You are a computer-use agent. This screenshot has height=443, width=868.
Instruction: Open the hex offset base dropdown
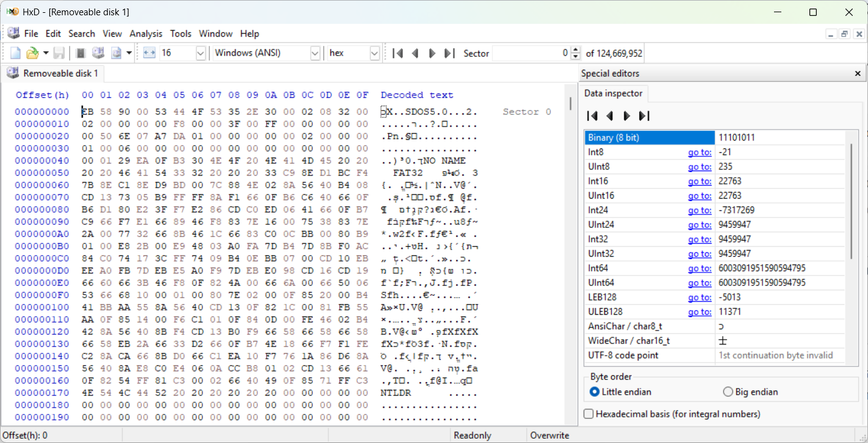[375, 53]
